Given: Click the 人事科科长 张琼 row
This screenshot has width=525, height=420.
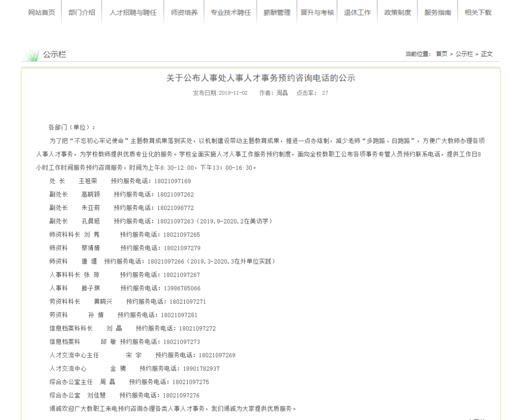Looking at the screenshot, I should tap(124, 275).
